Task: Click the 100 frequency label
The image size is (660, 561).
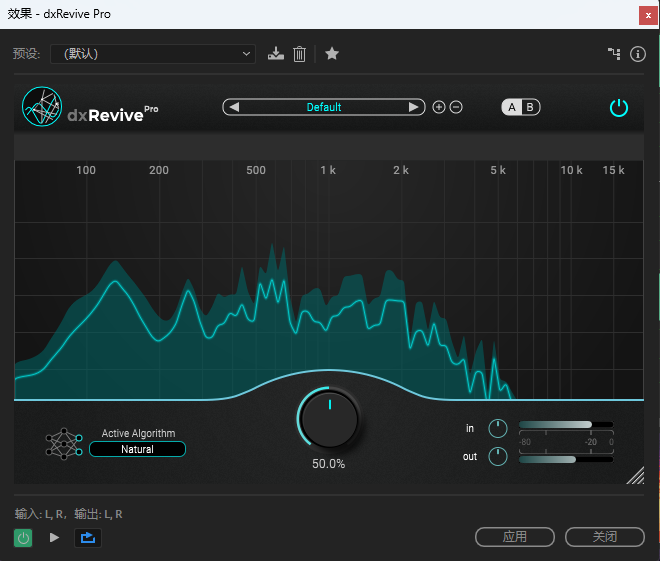Action: pyautogui.click(x=86, y=170)
